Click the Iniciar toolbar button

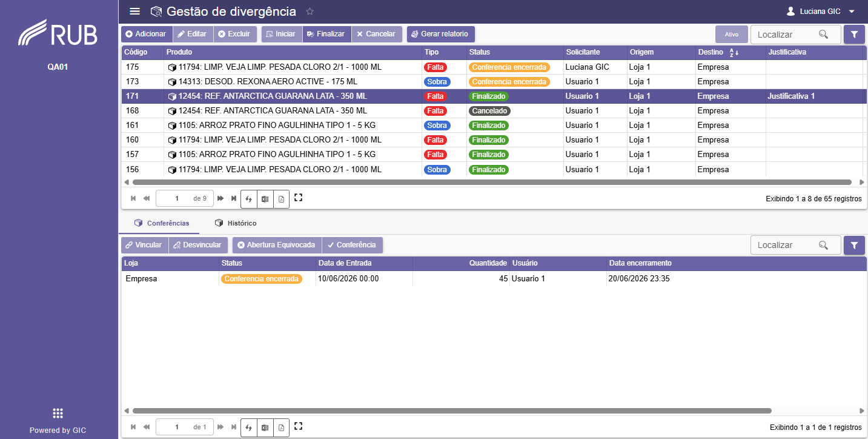[282, 34]
